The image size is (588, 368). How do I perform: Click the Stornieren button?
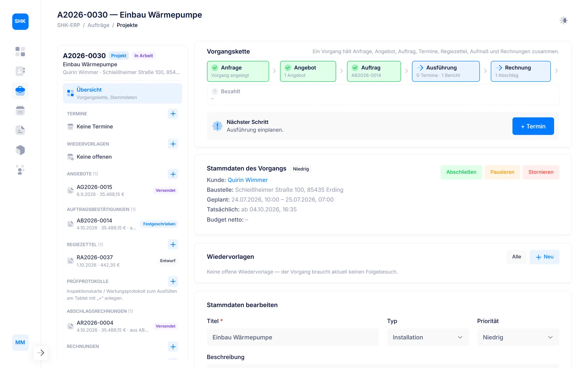click(x=541, y=172)
